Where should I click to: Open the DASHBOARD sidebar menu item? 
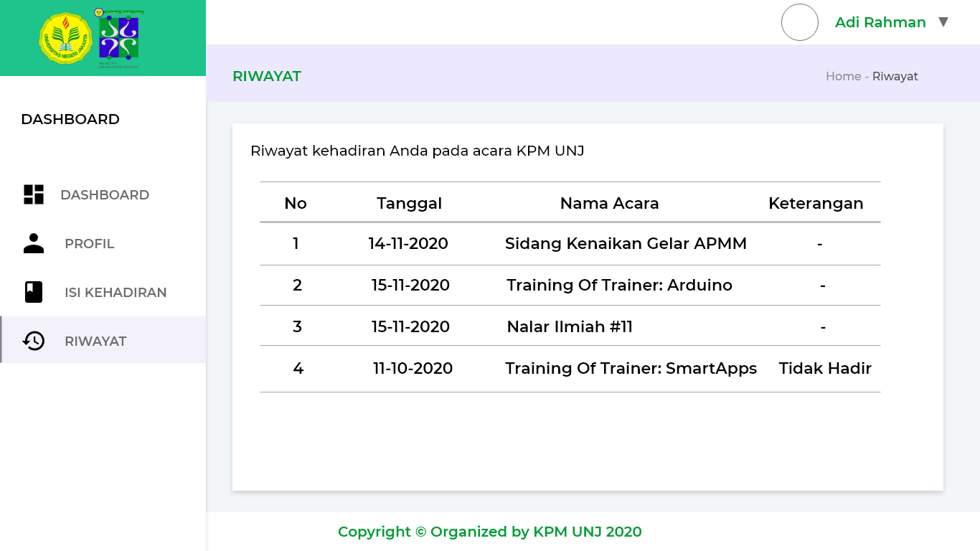point(105,195)
